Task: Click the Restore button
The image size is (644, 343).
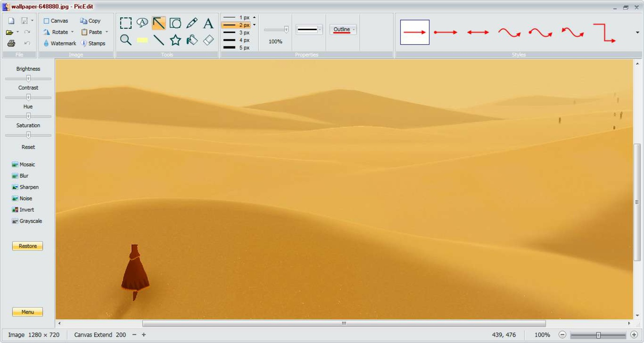Action: coord(27,246)
